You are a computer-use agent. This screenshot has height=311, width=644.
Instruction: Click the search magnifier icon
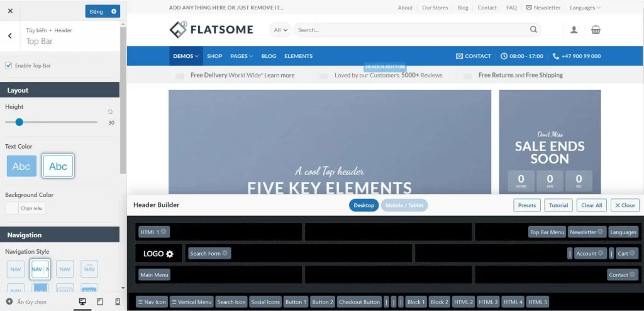(533, 30)
